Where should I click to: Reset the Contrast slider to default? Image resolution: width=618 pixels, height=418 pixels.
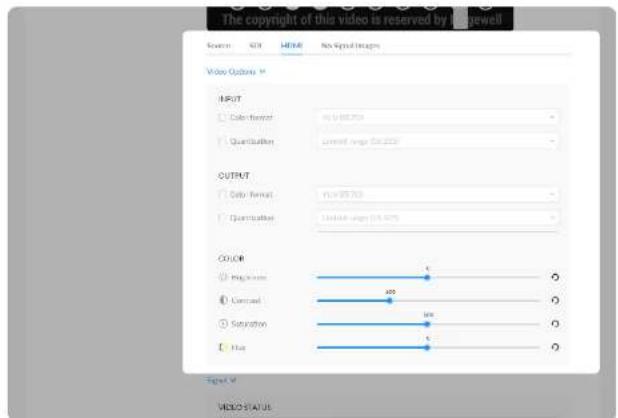pos(555,301)
